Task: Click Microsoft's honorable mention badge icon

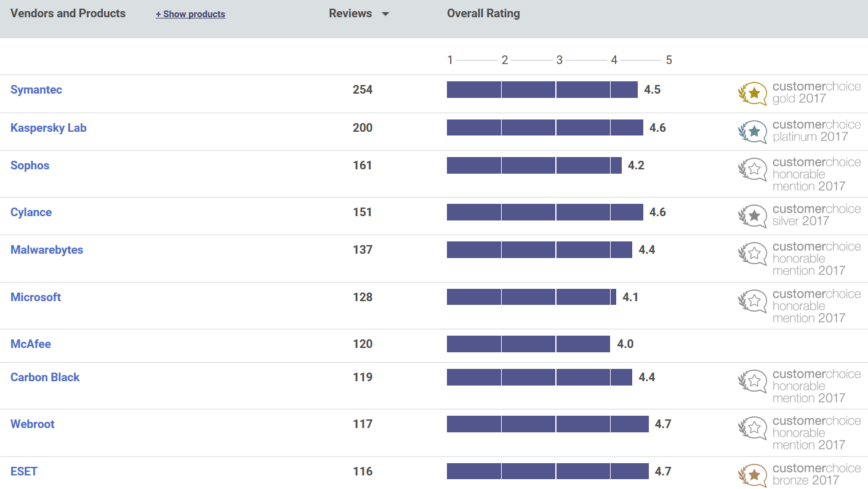Action: (752, 301)
